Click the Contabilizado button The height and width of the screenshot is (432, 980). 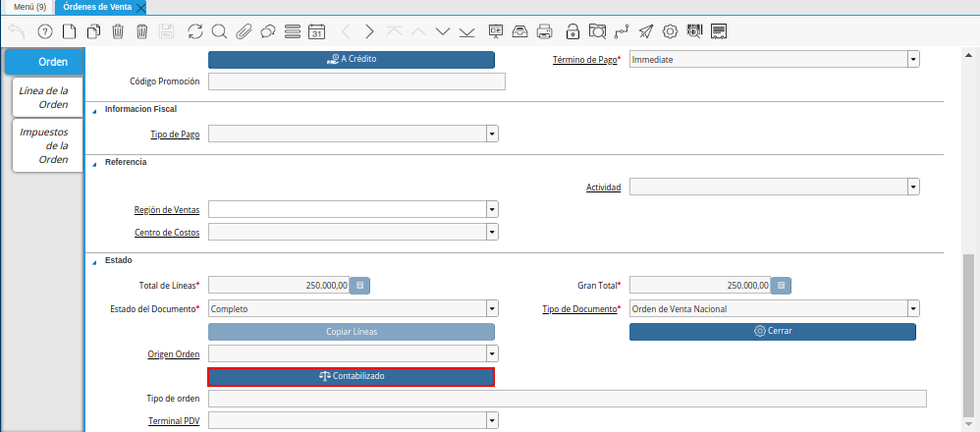point(352,377)
